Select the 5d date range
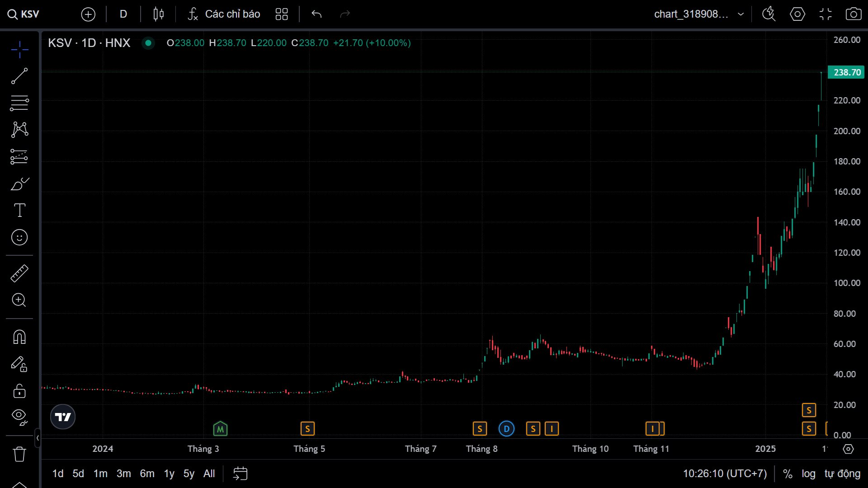The height and width of the screenshot is (488, 868). point(78,474)
